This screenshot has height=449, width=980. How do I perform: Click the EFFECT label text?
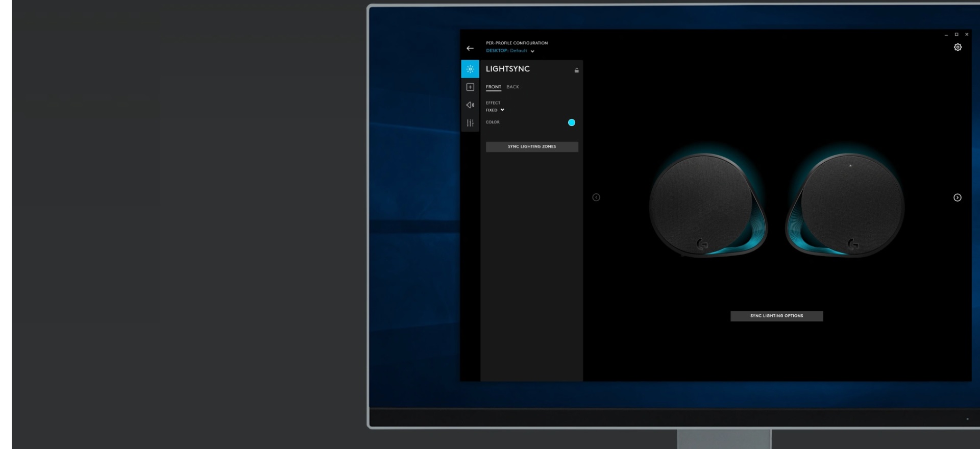pos(493,103)
